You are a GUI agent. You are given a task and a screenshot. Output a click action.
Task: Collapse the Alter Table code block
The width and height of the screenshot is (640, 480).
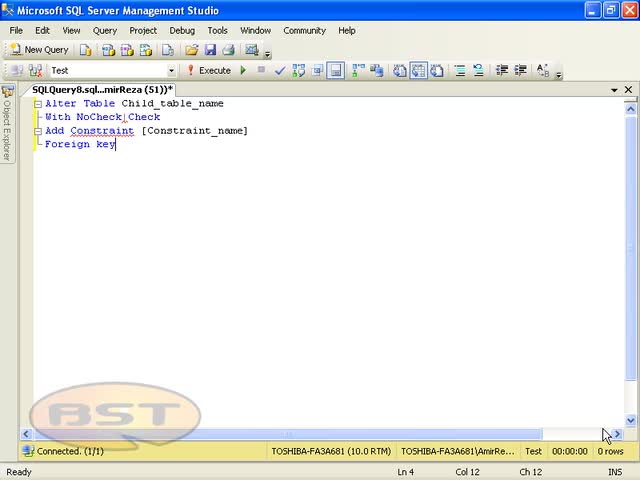[x=38, y=104]
